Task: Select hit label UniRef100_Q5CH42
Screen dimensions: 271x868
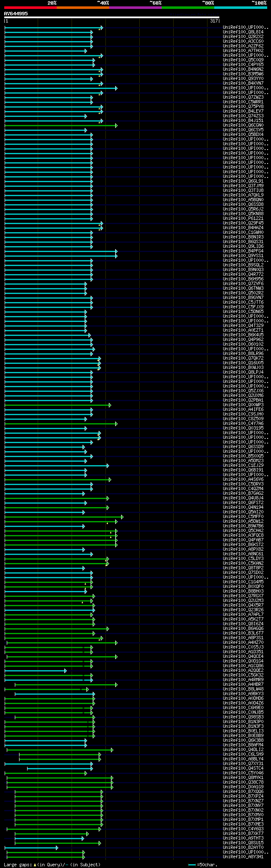Action: [243, 530]
